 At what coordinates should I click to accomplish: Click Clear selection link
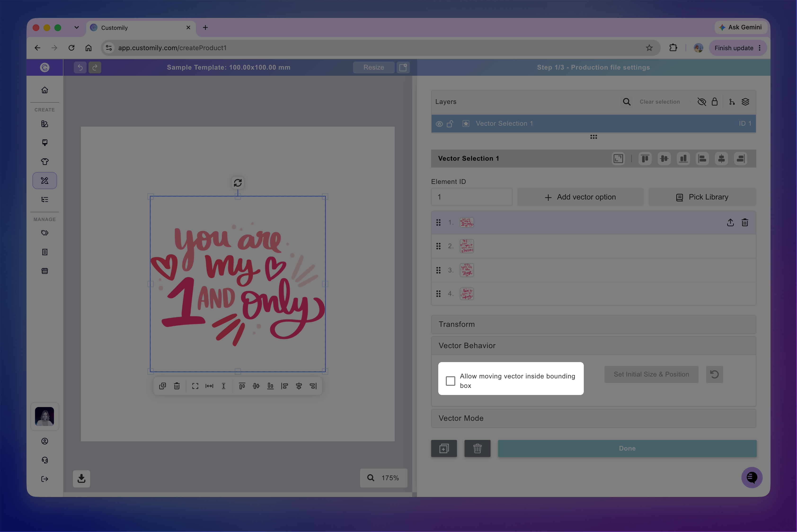coord(660,102)
